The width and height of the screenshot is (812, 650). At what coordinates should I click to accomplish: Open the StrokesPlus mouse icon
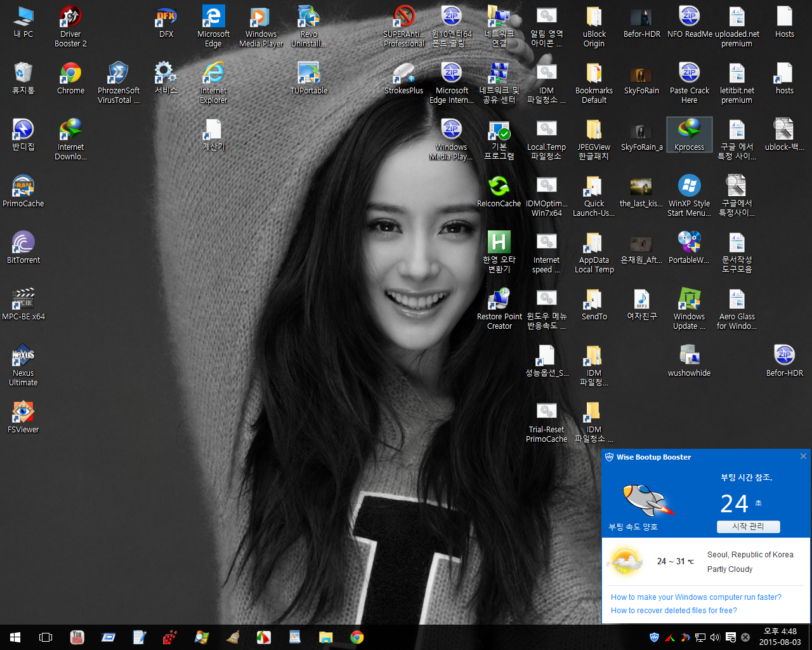[404, 79]
